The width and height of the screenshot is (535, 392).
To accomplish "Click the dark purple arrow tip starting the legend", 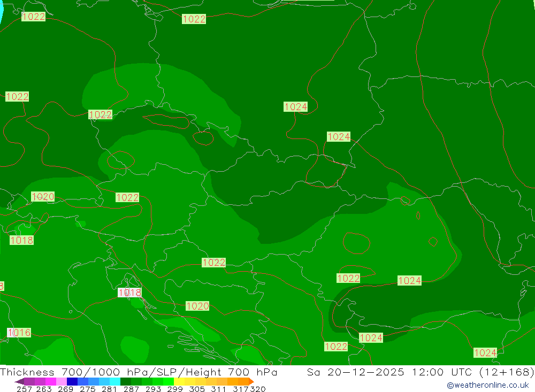I will (19, 381).
